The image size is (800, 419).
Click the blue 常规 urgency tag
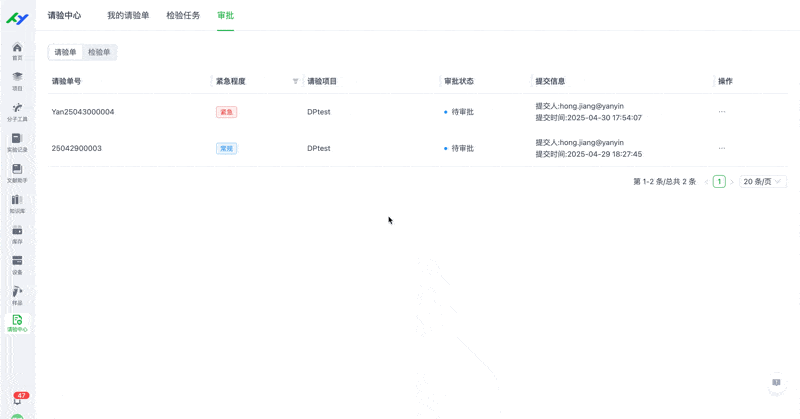click(x=227, y=149)
